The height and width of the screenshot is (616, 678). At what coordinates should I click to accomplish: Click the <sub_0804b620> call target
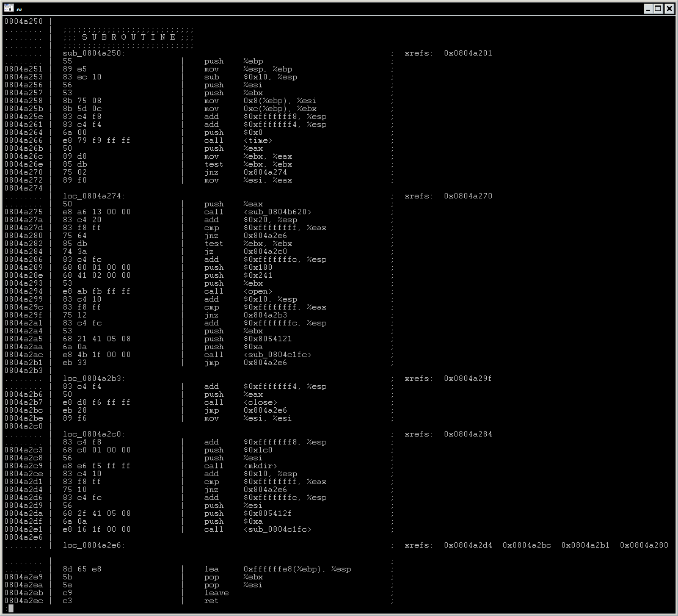click(x=277, y=212)
